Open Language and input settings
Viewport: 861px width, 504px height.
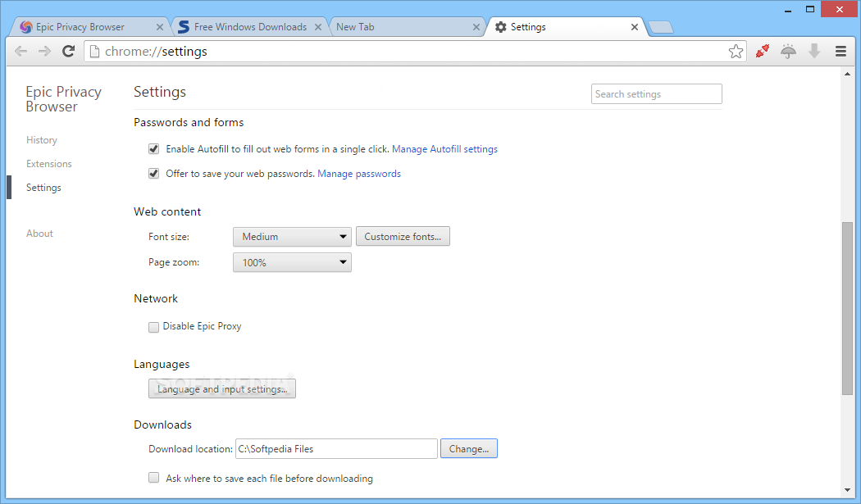pos(222,388)
